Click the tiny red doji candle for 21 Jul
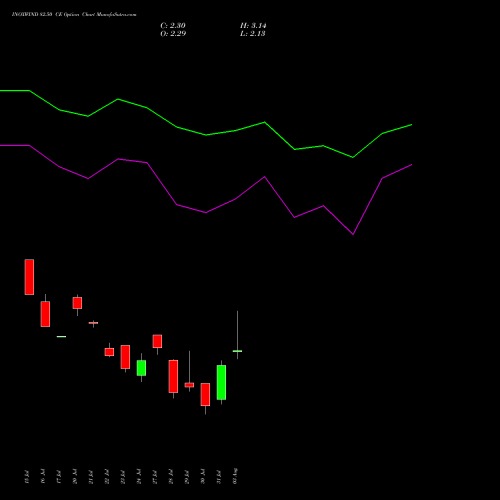Screen dimensions: 500x500 coord(93,323)
